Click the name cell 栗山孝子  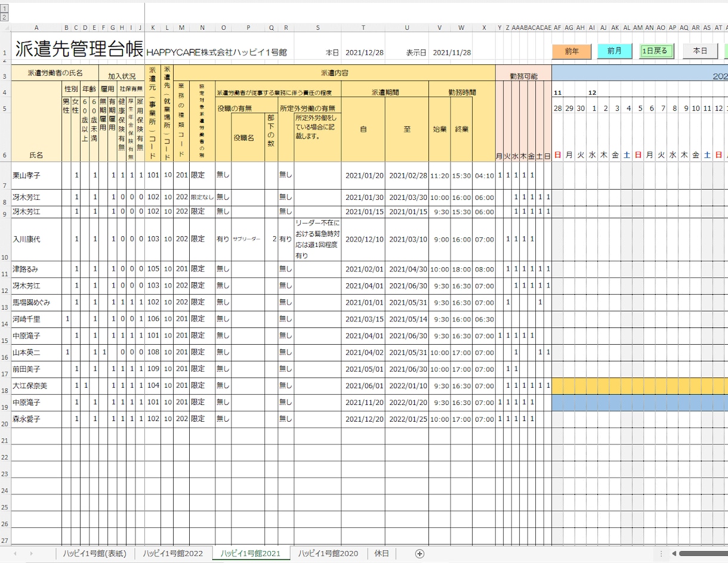[36, 175]
